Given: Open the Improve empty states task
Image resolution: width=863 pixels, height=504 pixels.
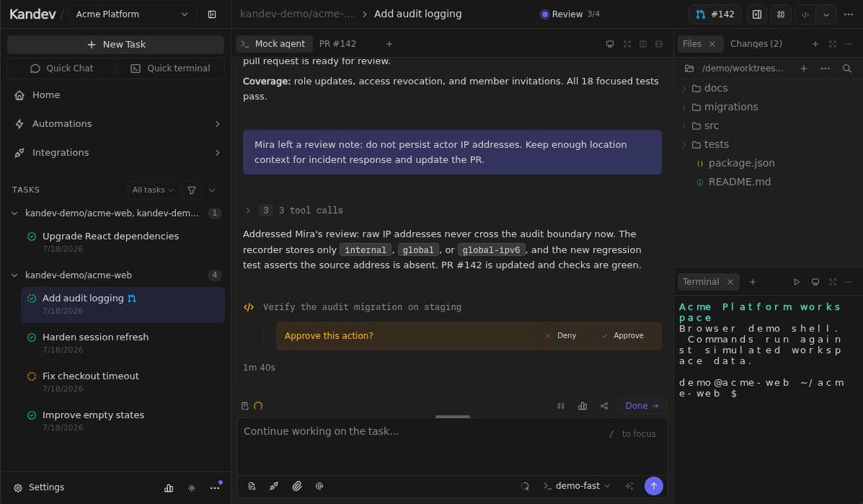Looking at the screenshot, I should [123, 421].
